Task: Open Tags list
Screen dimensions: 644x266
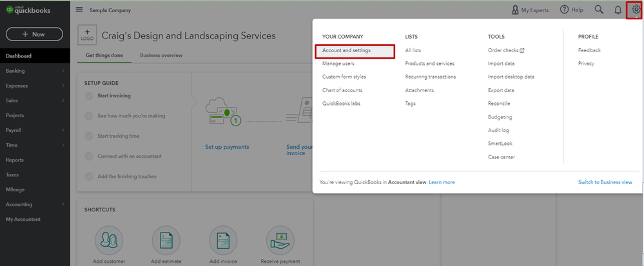Action: (x=410, y=104)
